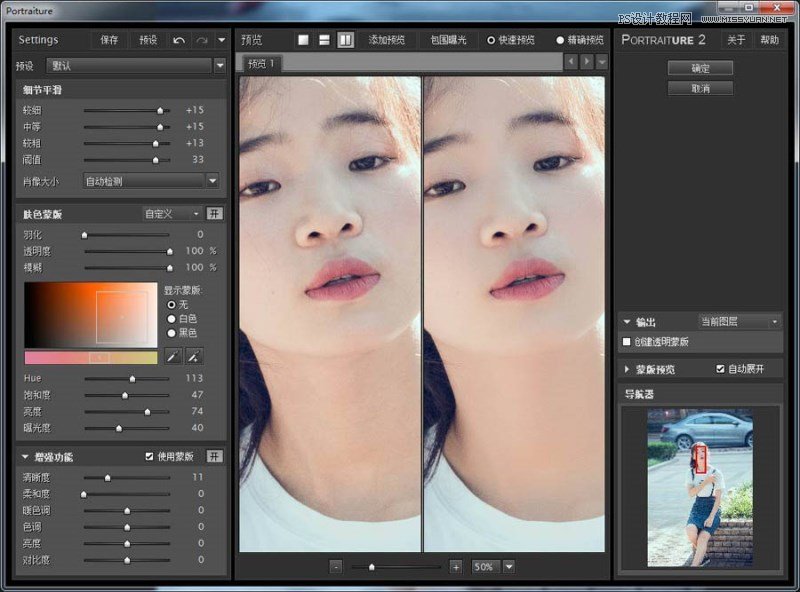Adjust the Hue slider handle

pyautogui.click(x=133, y=378)
